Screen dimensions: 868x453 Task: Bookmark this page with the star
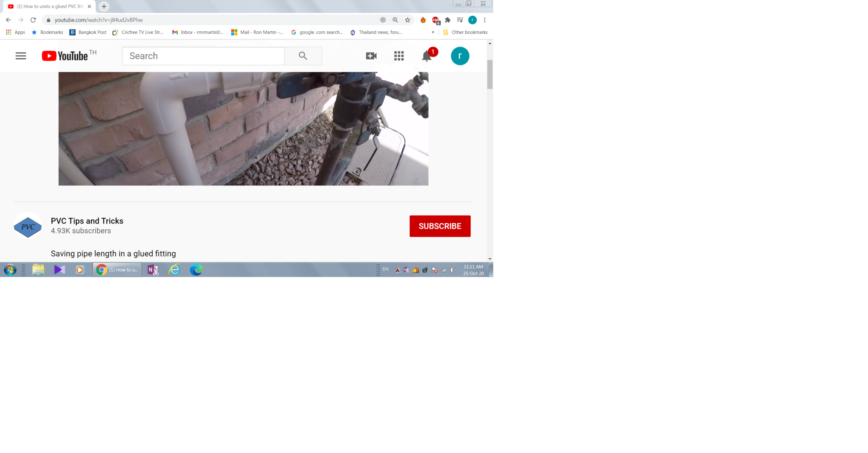[x=408, y=20]
